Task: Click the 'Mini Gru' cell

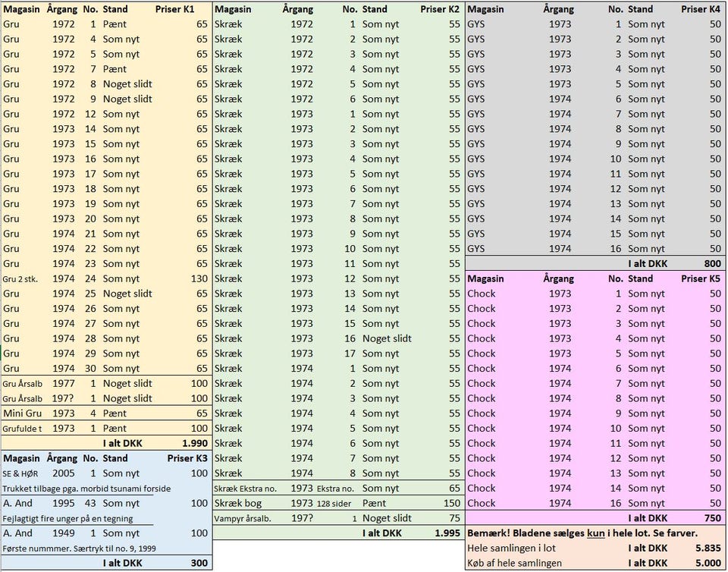Action: click(x=22, y=413)
